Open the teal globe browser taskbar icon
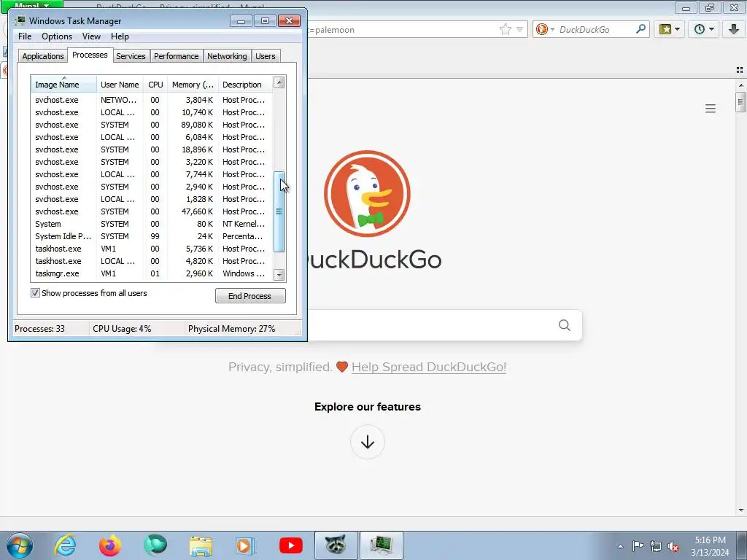This screenshot has height=560, width=747. coord(155,545)
